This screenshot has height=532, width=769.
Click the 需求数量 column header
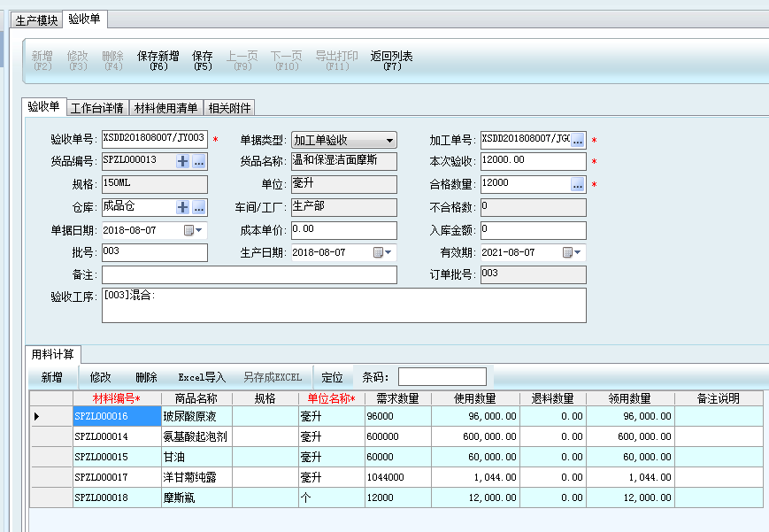click(397, 398)
